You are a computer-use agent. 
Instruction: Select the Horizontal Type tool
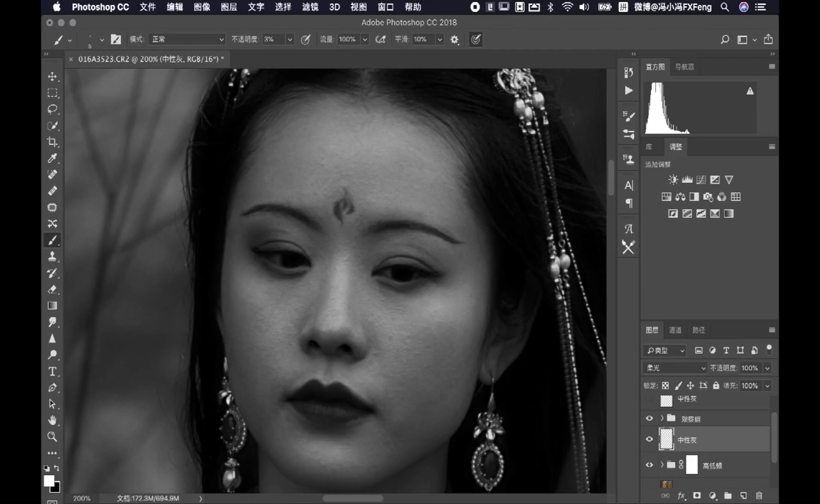53,371
